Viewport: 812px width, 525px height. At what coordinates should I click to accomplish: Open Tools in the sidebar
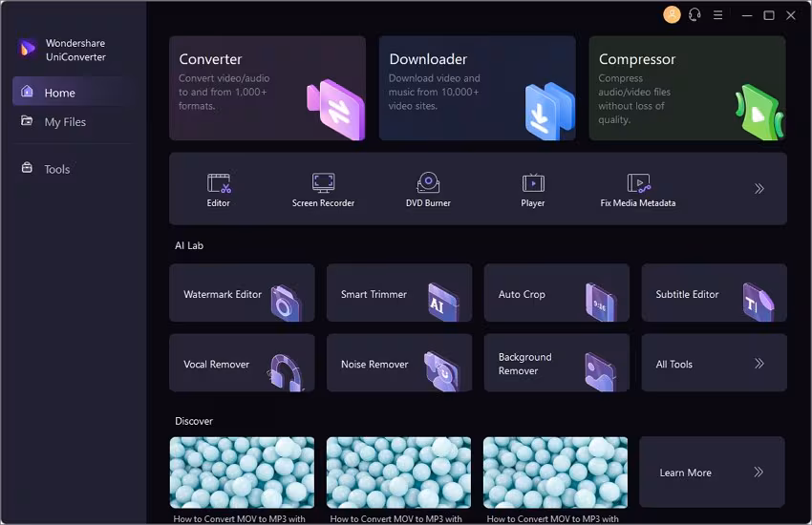[x=73, y=169]
